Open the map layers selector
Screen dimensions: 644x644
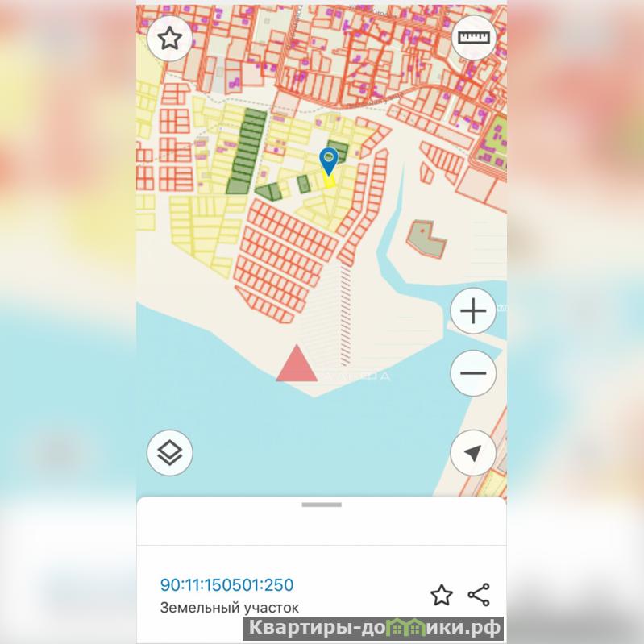click(169, 453)
